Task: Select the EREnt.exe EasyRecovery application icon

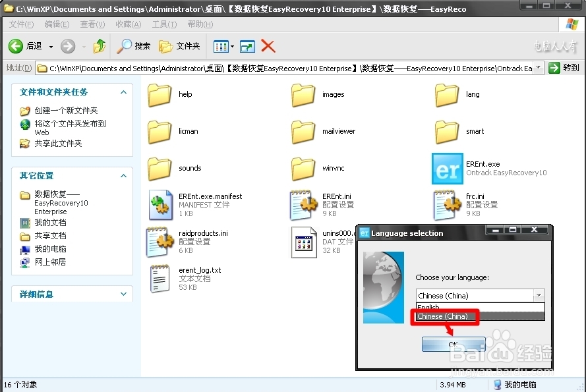Action: (x=448, y=169)
